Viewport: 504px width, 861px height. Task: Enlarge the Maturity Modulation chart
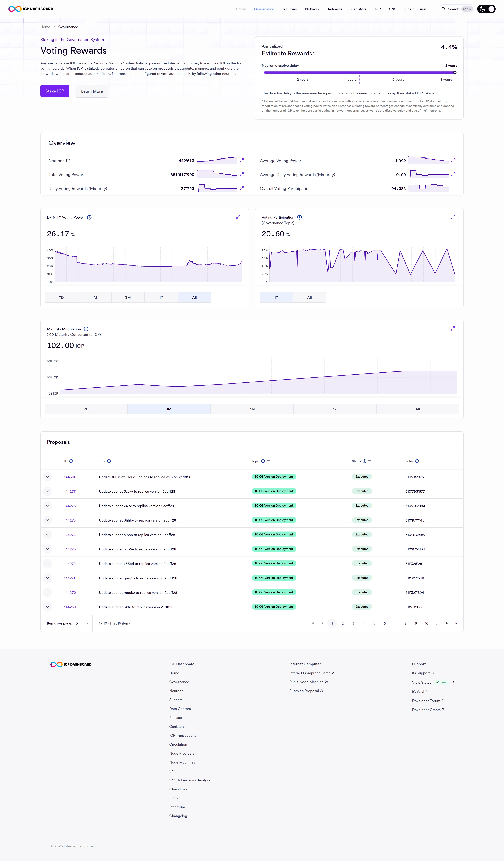[453, 328]
